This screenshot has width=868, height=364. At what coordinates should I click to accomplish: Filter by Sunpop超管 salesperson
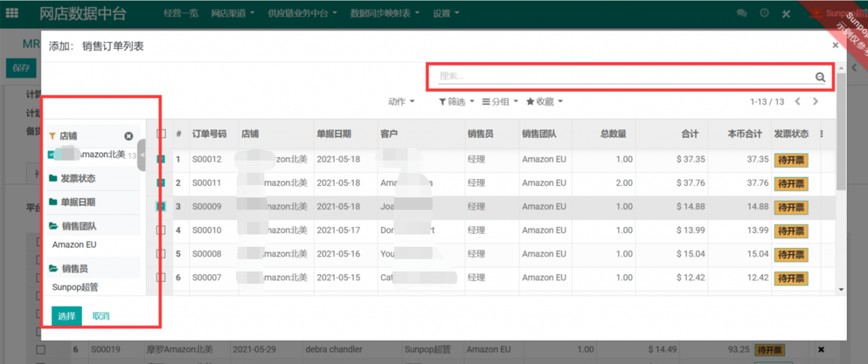tap(75, 287)
